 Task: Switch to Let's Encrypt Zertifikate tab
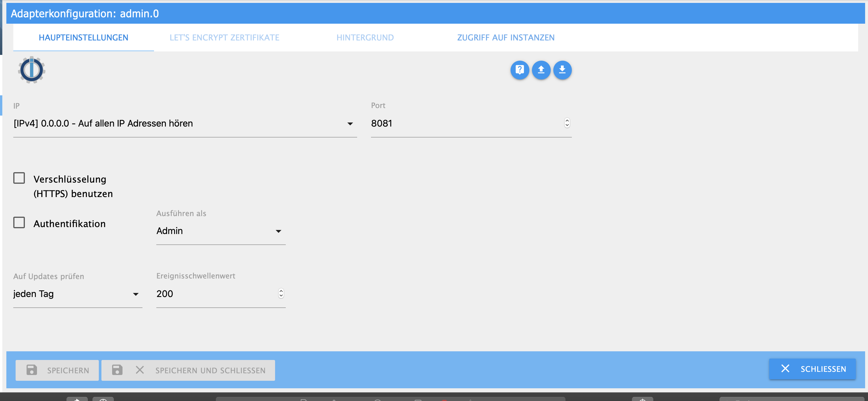[225, 37]
